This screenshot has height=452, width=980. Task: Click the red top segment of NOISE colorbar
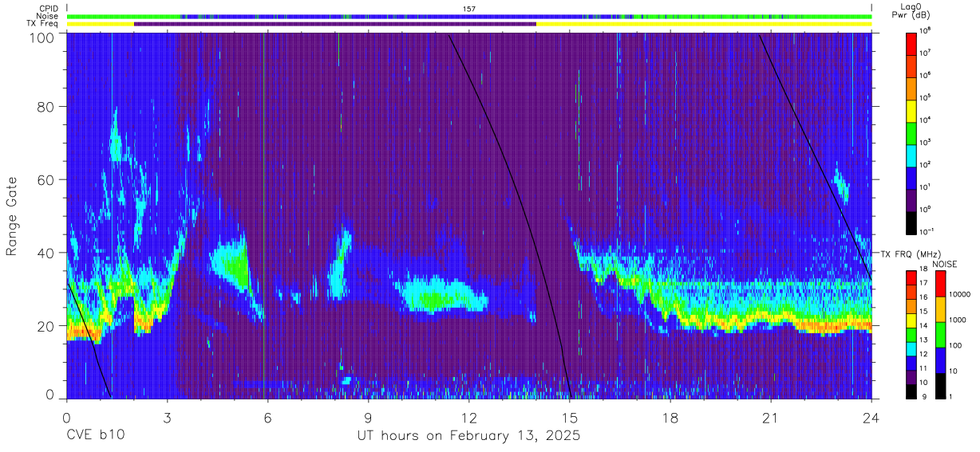pyautogui.click(x=939, y=284)
